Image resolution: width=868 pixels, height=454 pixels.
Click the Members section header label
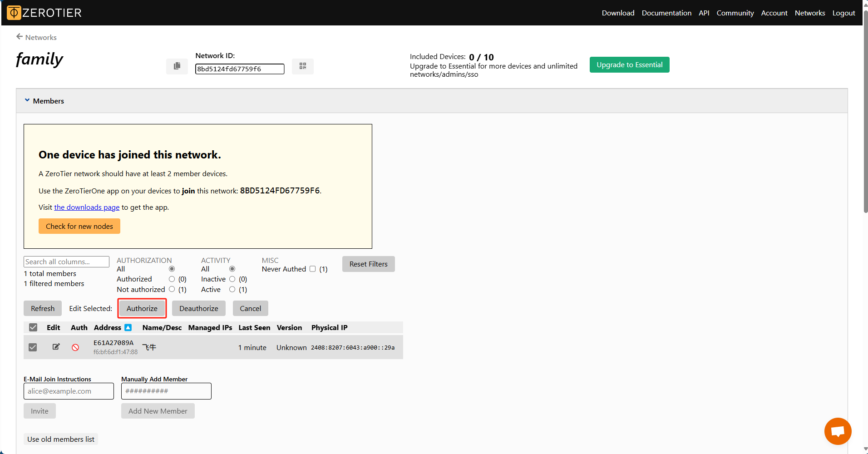[49, 101]
